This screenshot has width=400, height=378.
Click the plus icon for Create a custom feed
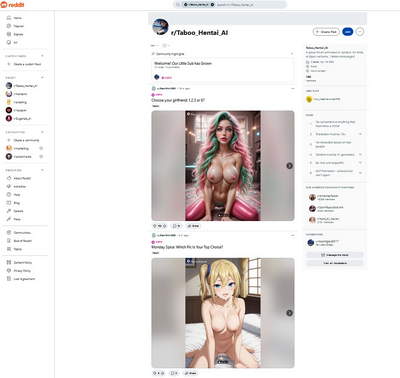9,64
